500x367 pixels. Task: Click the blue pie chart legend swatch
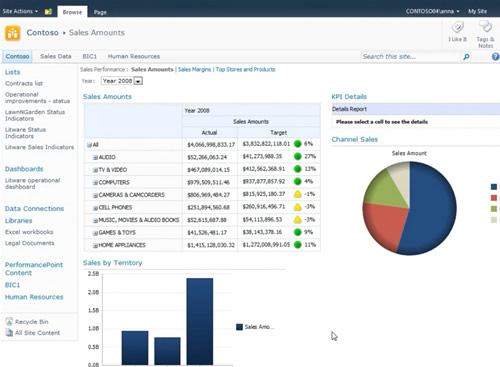(494, 187)
